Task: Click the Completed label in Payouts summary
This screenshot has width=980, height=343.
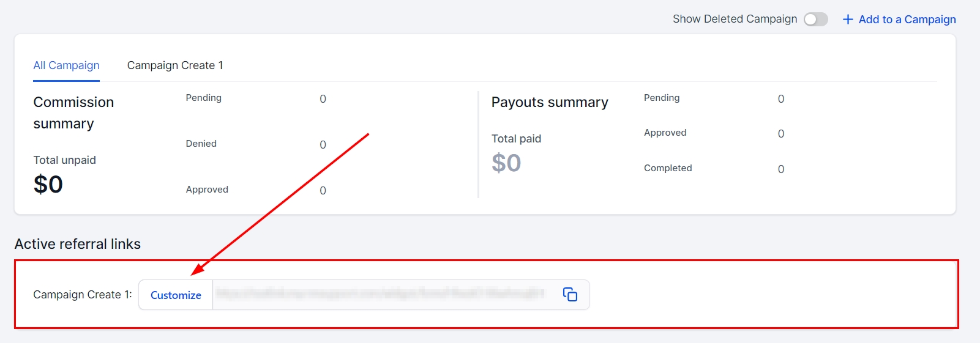Action: [668, 168]
